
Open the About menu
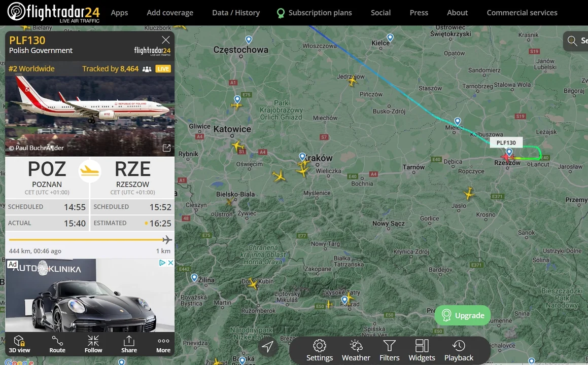[457, 13]
